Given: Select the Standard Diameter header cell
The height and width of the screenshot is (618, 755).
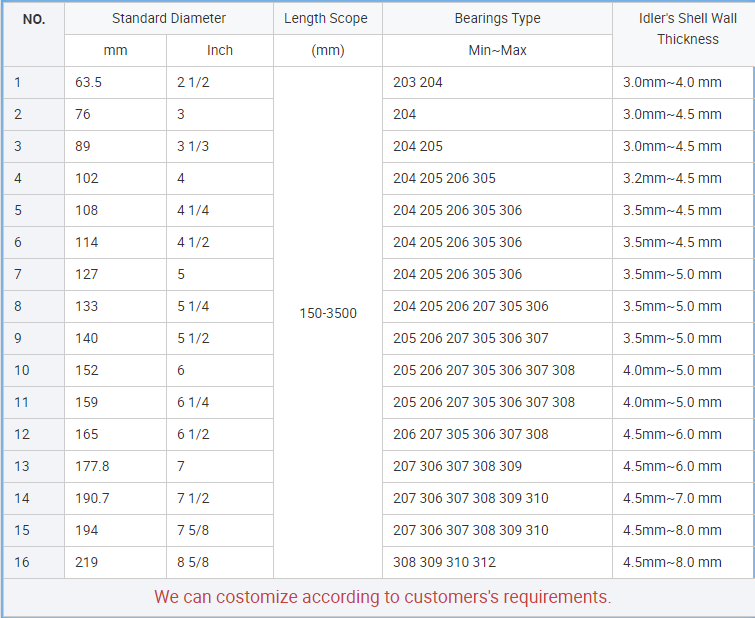Looking at the screenshot, I should (x=168, y=19).
